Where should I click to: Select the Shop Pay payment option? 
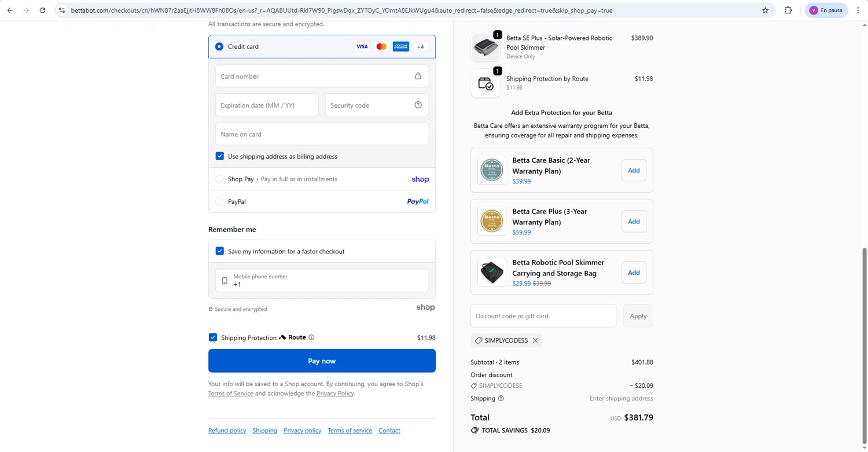[x=219, y=179]
